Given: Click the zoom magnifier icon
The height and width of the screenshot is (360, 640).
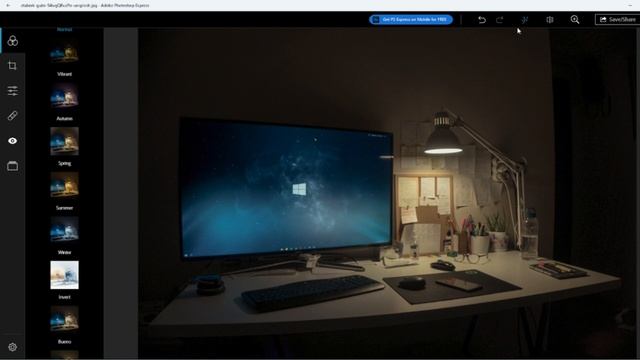Looking at the screenshot, I should 575,20.
